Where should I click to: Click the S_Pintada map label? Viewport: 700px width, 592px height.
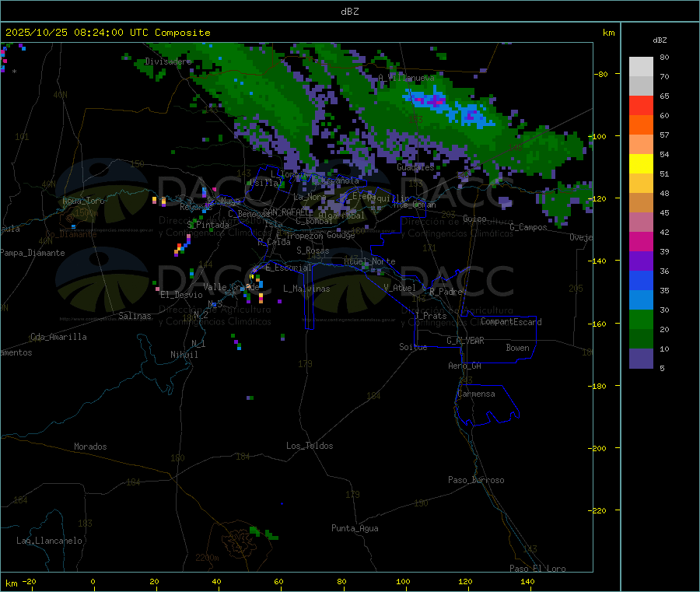[208, 225]
